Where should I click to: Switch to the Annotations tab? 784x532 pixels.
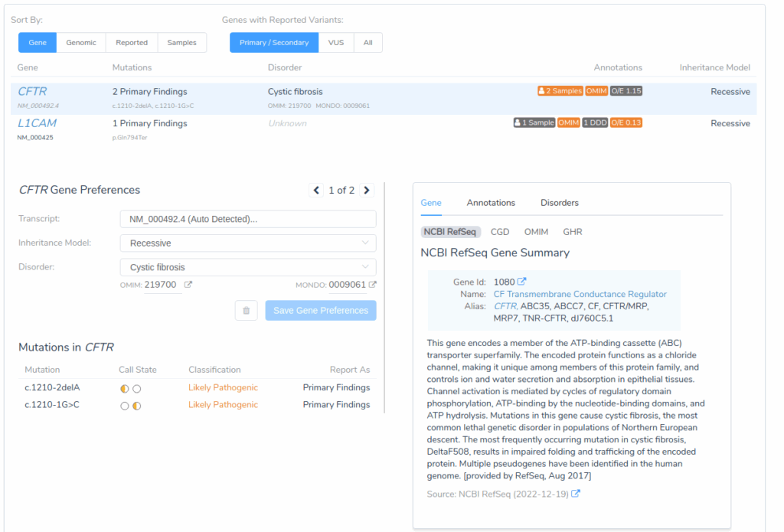(x=491, y=203)
